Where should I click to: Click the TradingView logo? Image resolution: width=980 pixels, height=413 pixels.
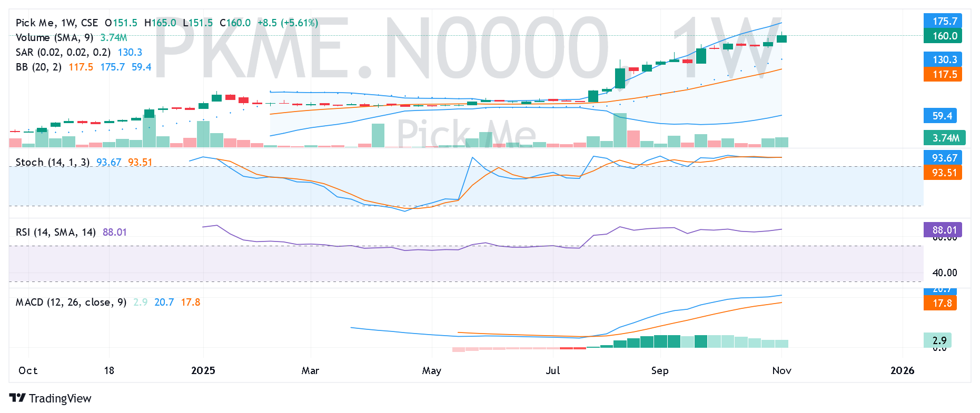(x=51, y=398)
